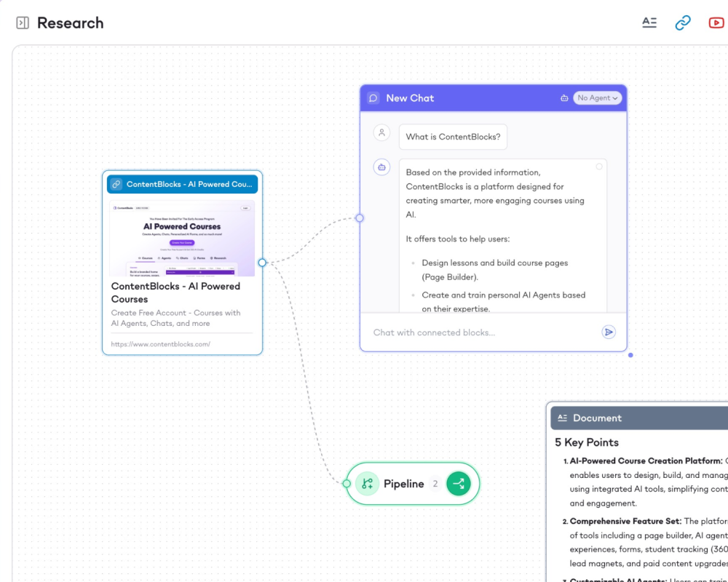
Task: Select the New Chat block title
Action: [410, 98]
